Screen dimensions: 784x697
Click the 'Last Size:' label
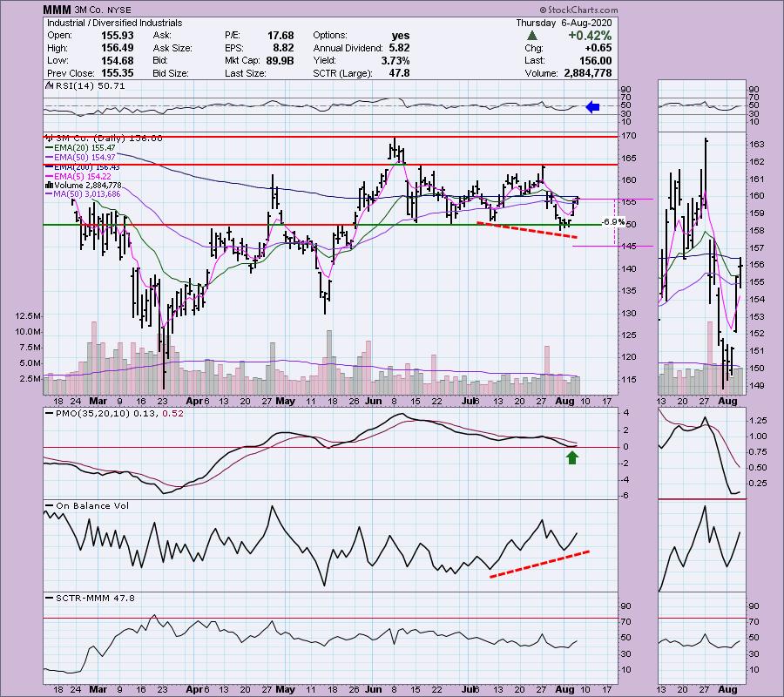click(x=245, y=73)
